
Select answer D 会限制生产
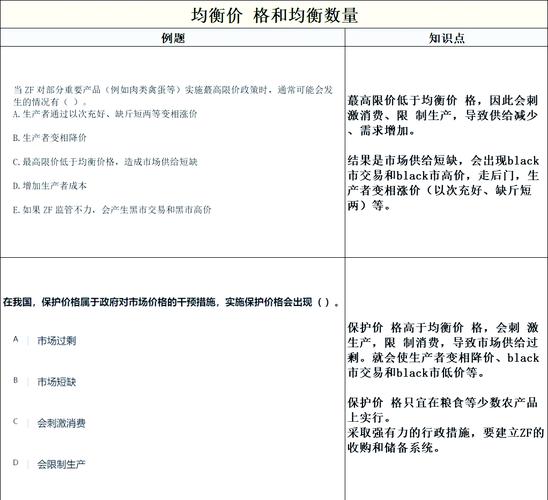(x=49, y=464)
